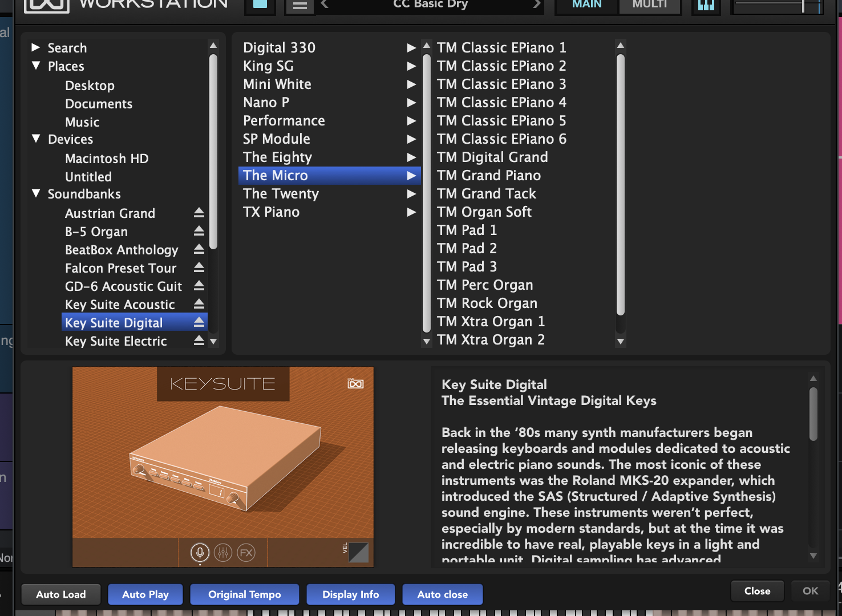Click the OK button
The height and width of the screenshot is (616, 842).
(x=810, y=591)
